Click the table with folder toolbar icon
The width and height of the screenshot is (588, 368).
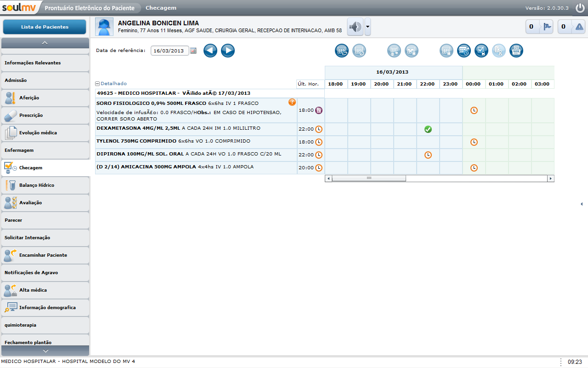pos(342,51)
